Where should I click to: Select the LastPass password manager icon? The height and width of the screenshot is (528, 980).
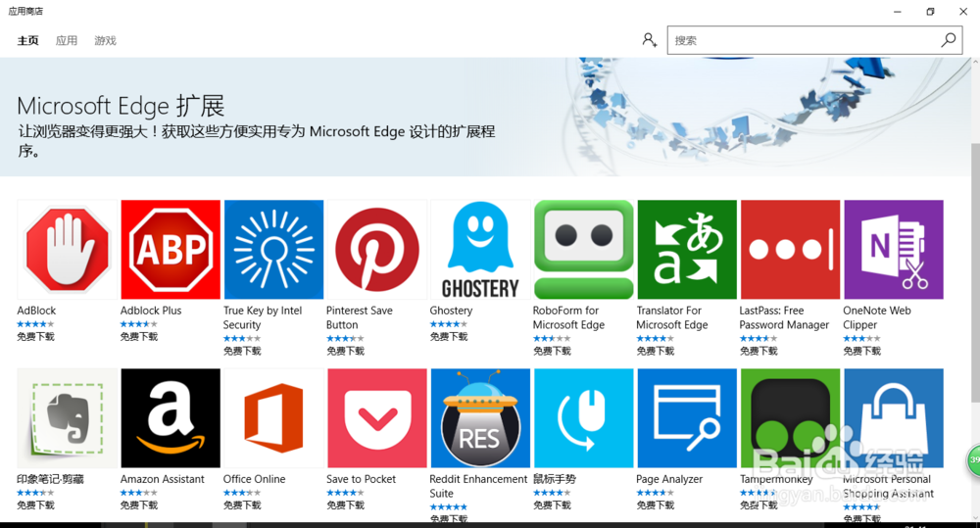tap(790, 250)
